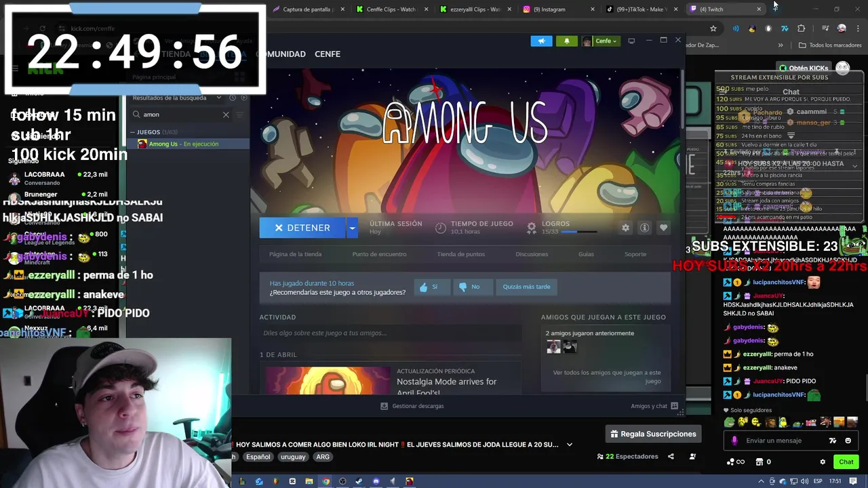This screenshot has height=488, width=868.
Task: Open Discord from the Windows taskbar
Action: coord(376,481)
